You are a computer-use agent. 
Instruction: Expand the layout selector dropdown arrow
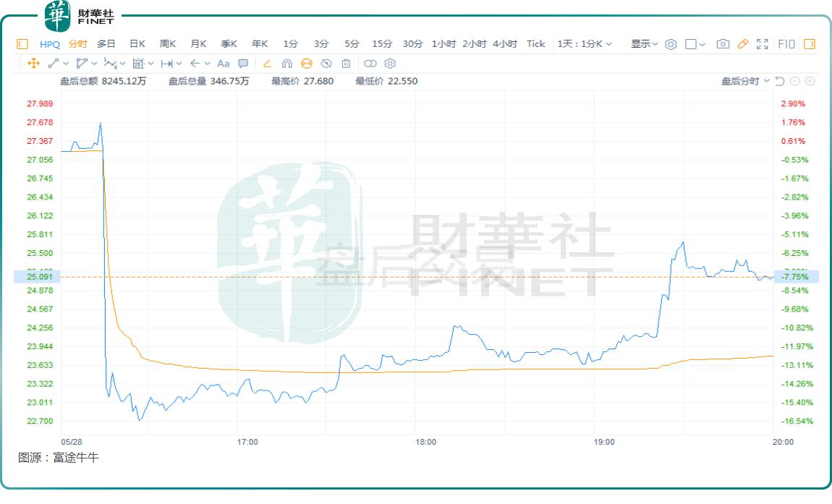pyautogui.click(x=702, y=45)
